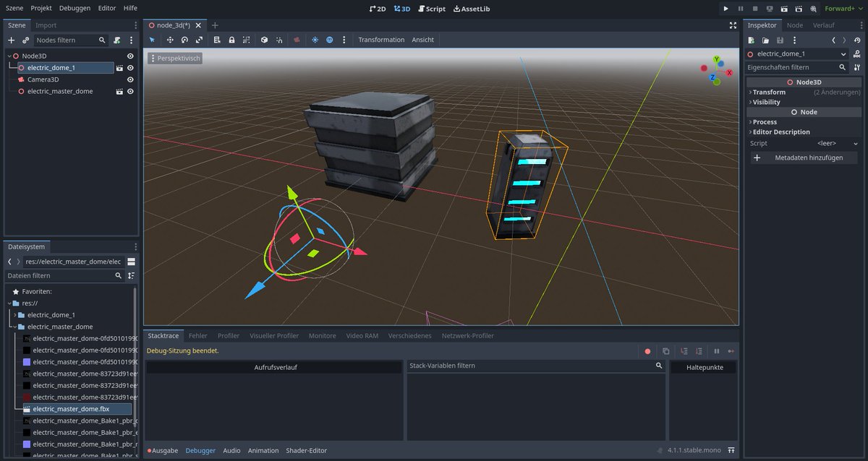
Task: Toggle visibility of electric_master_dome node
Action: [x=130, y=91]
